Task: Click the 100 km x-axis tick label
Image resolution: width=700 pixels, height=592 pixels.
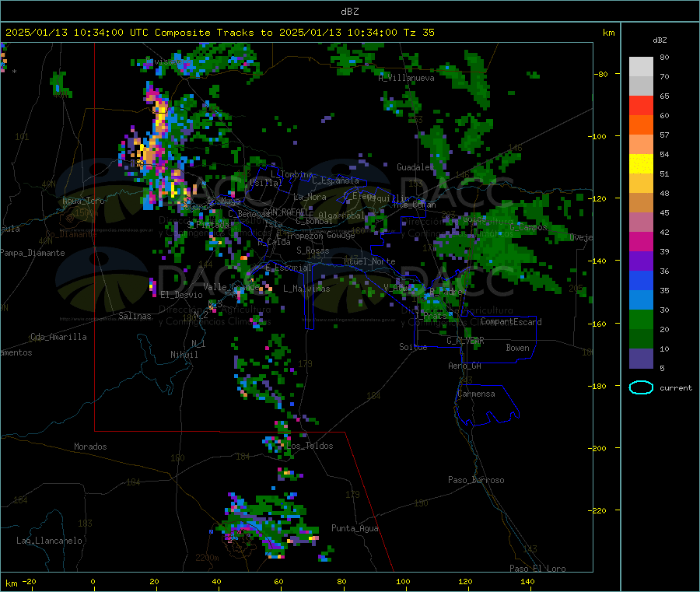Action: (403, 582)
